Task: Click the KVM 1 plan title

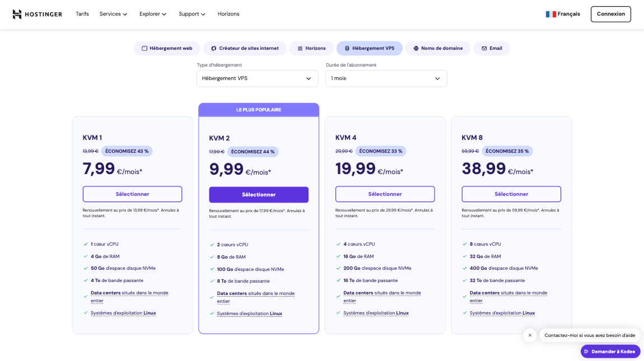Action: tap(92, 138)
